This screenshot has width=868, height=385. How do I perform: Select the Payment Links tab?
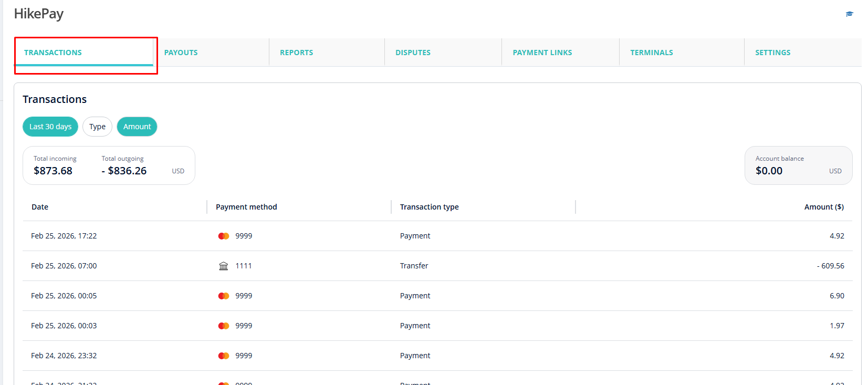coord(542,53)
